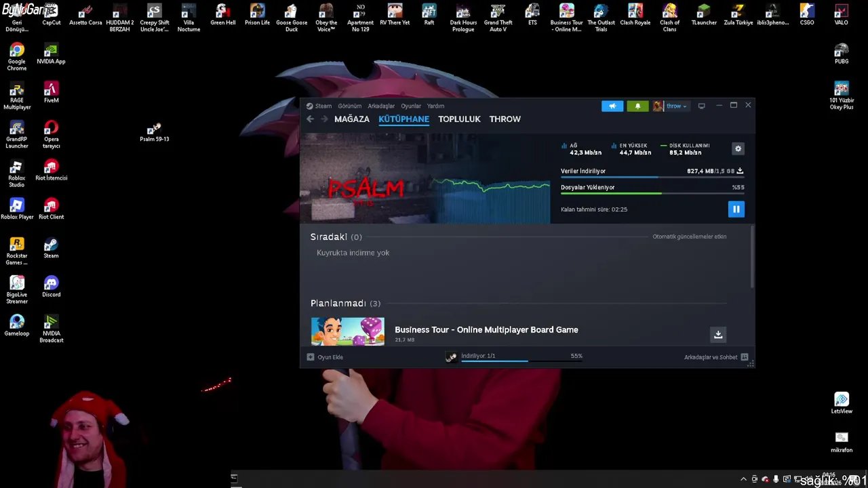Image resolution: width=868 pixels, height=488 pixels.
Task: Select the PUBG desktop icon
Action: pos(842,54)
